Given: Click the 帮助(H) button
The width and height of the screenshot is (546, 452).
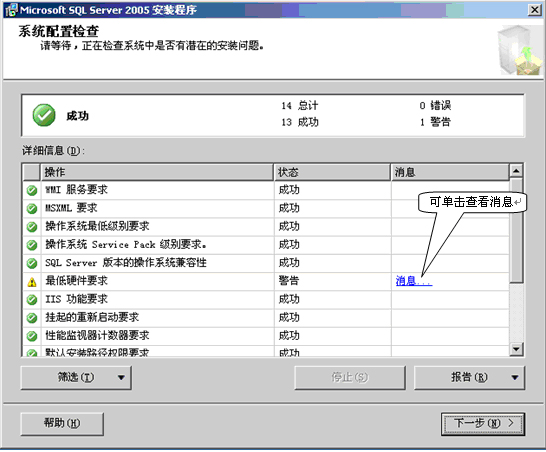Looking at the screenshot, I should [x=62, y=424].
